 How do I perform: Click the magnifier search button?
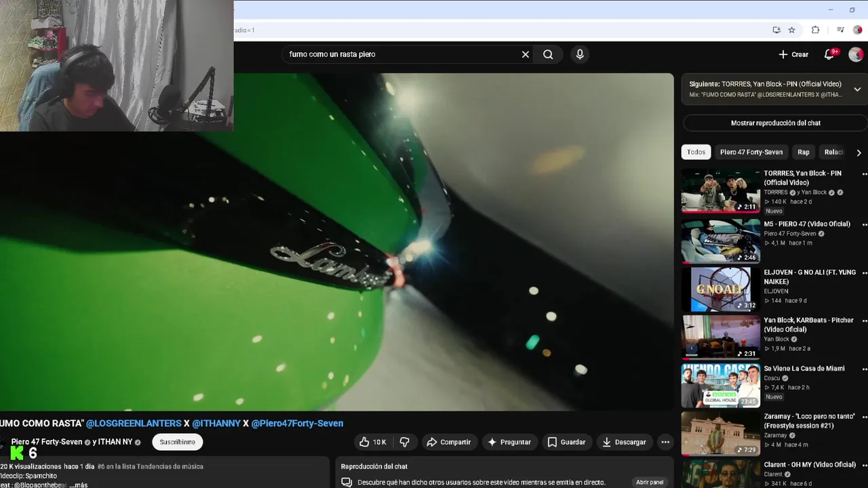click(x=548, y=54)
